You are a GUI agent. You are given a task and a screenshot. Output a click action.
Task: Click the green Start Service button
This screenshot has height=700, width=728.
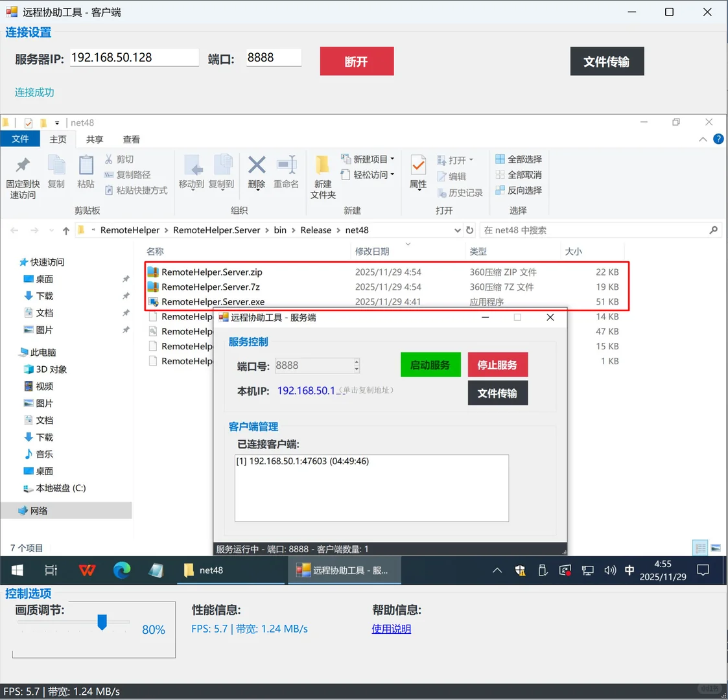coord(430,364)
